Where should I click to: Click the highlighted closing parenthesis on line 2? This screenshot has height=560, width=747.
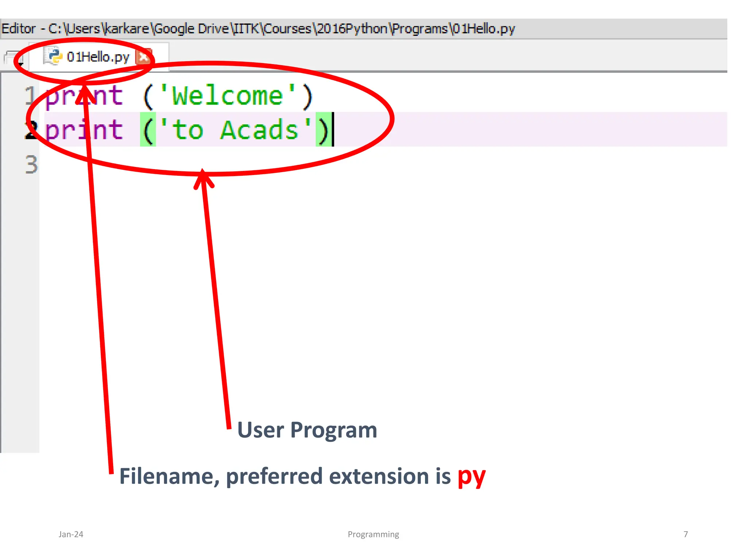[324, 130]
